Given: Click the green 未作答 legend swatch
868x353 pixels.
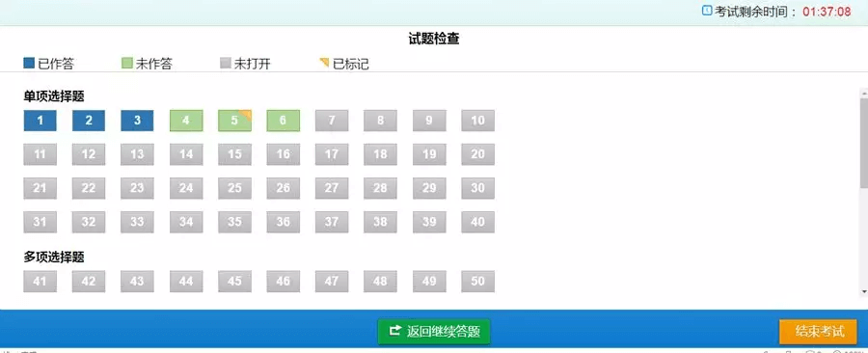Looking at the screenshot, I should (x=126, y=63).
